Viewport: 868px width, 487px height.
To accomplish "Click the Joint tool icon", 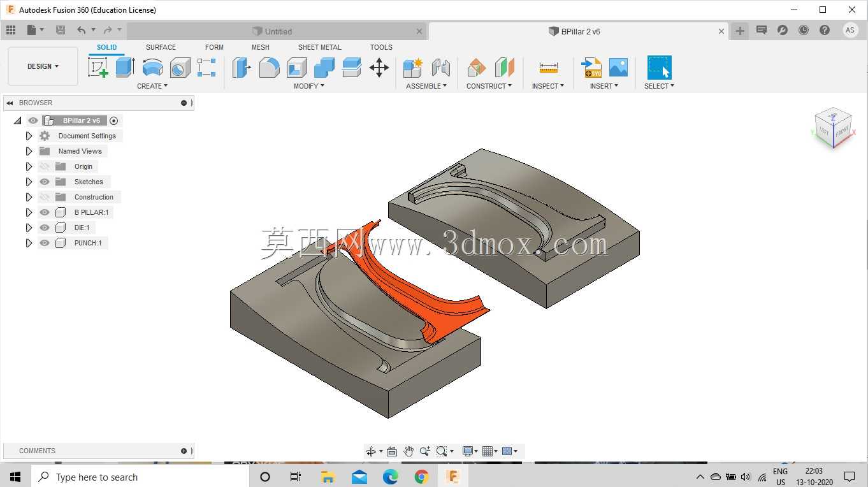I will 440,67.
